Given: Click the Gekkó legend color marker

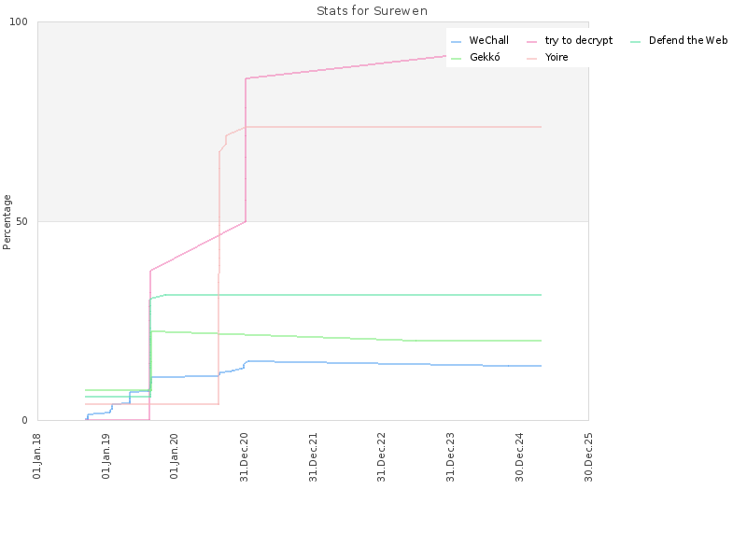Looking at the screenshot, I should [456, 58].
